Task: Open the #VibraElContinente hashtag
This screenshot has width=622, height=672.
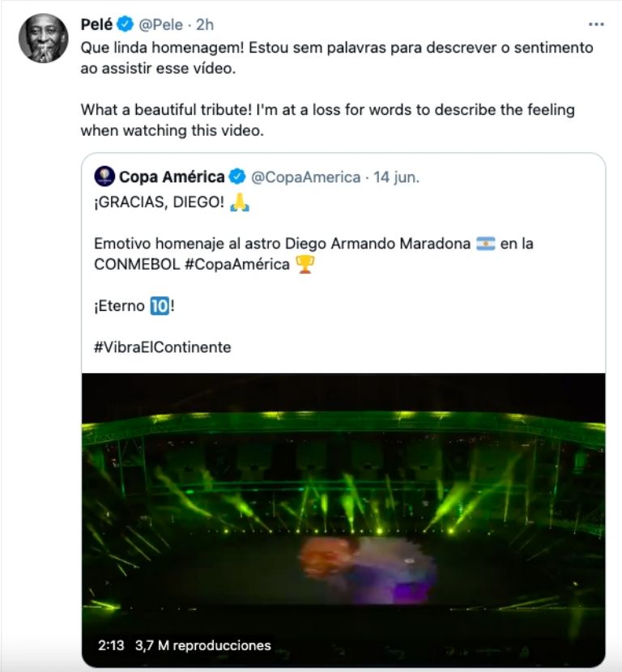Action: tap(162, 347)
